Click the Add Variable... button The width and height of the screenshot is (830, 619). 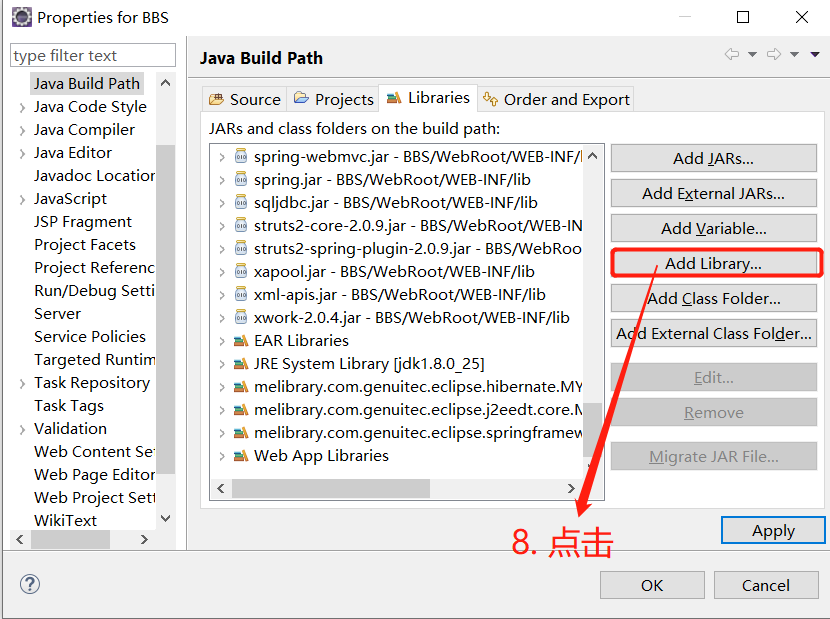[714, 228]
